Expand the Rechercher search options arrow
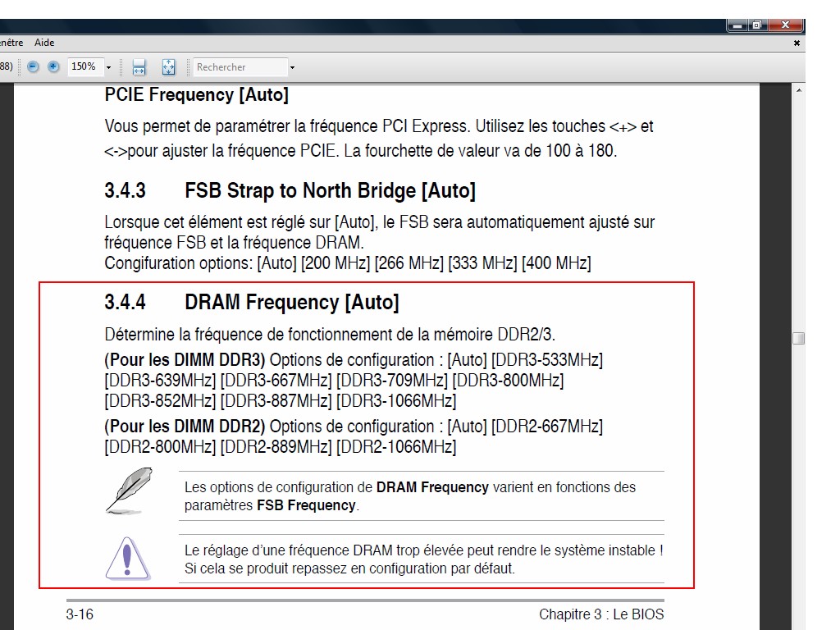 (x=292, y=67)
